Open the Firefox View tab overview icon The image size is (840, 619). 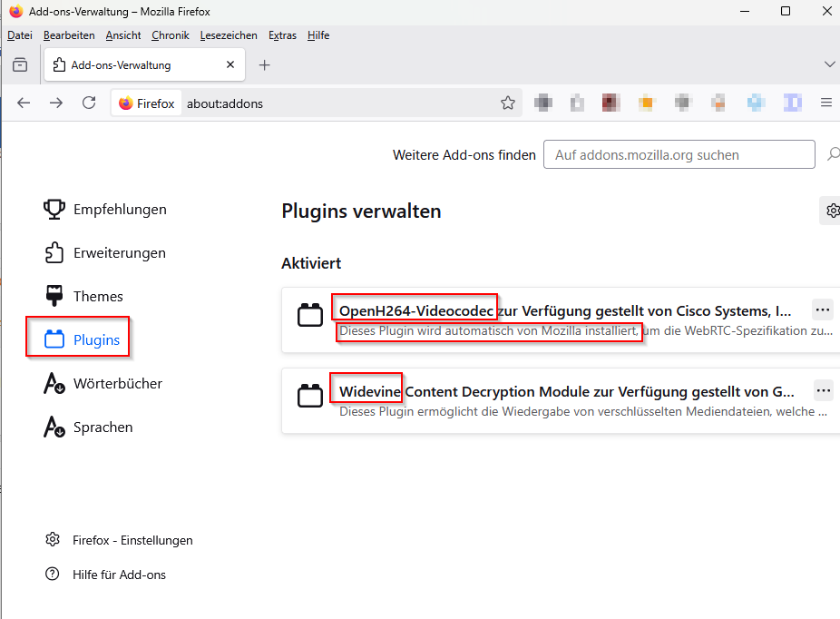click(x=20, y=64)
